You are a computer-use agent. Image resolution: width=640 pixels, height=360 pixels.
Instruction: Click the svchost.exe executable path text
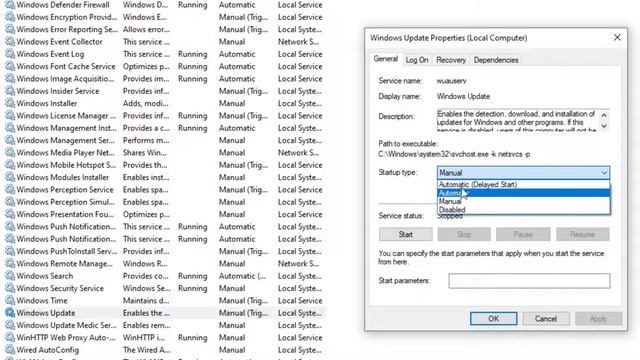click(454, 154)
